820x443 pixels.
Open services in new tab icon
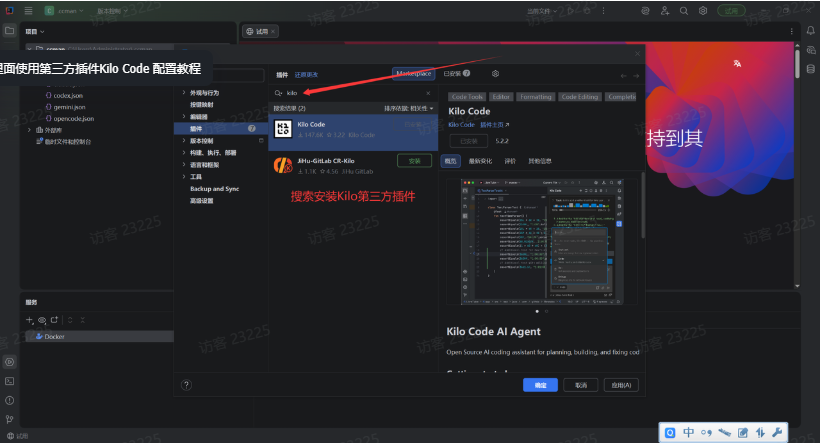point(54,320)
